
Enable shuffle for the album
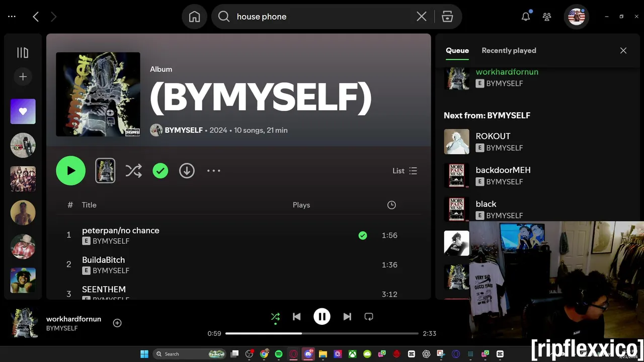(133, 171)
